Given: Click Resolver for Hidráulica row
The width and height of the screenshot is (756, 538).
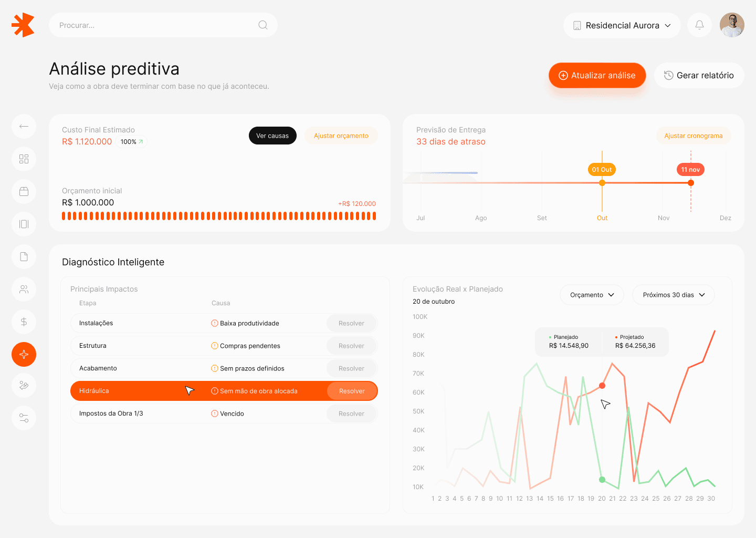Looking at the screenshot, I should pyautogui.click(x=352, y=391).
